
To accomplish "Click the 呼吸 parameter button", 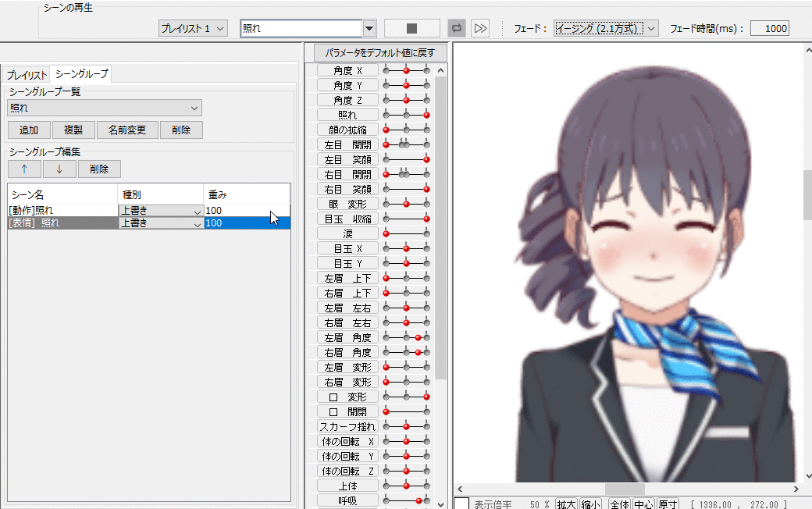I will (347, 500).
